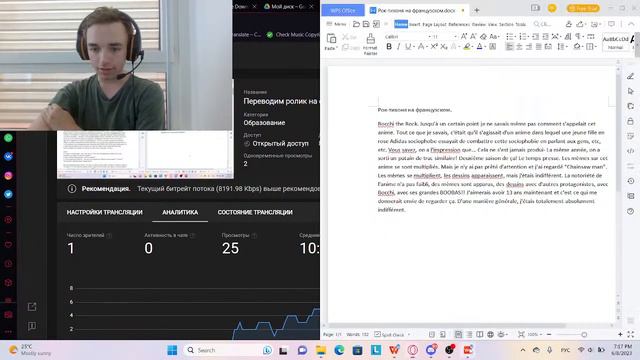Click the Format Painter brush

tap(371, 39)
